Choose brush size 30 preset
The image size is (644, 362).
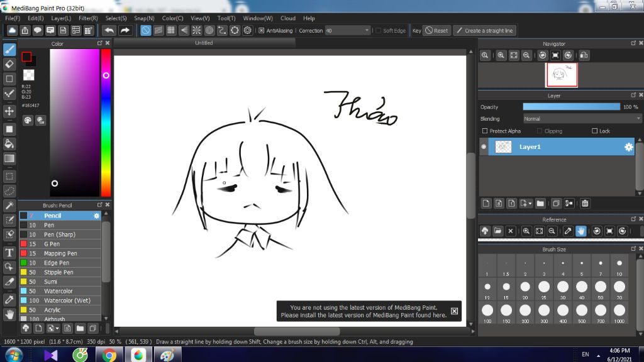point(563,289)
